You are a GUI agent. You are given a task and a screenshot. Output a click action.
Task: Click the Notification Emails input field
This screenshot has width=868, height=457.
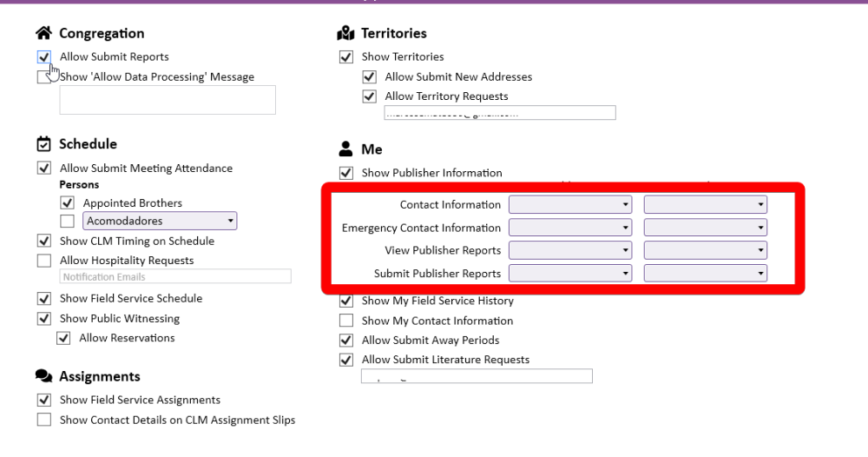tap(175, 277)
